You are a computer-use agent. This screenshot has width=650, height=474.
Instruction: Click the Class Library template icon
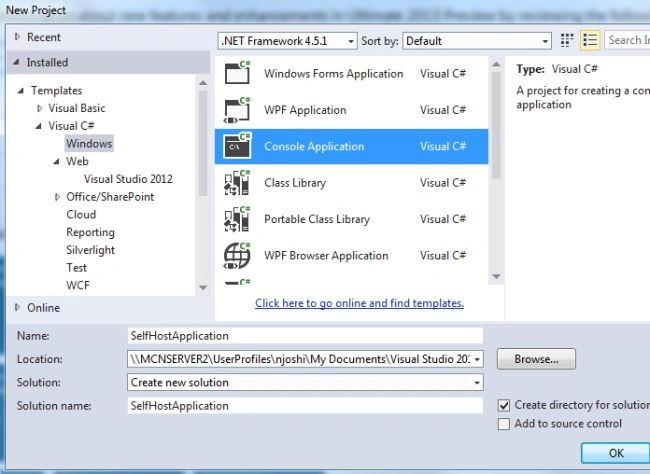pos(237,182)
